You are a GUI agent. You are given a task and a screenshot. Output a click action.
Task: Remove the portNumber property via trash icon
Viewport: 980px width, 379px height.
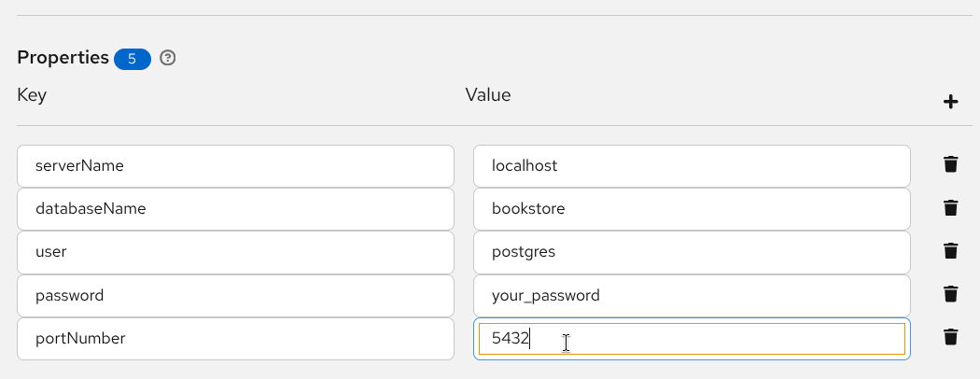(x=950, y=338)
